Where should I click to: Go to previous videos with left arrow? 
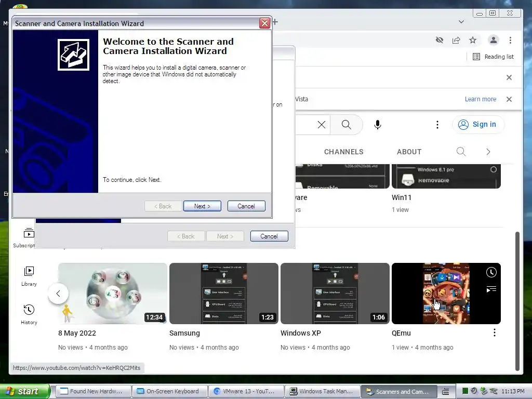pyautogui.click(x=58, y=294)
